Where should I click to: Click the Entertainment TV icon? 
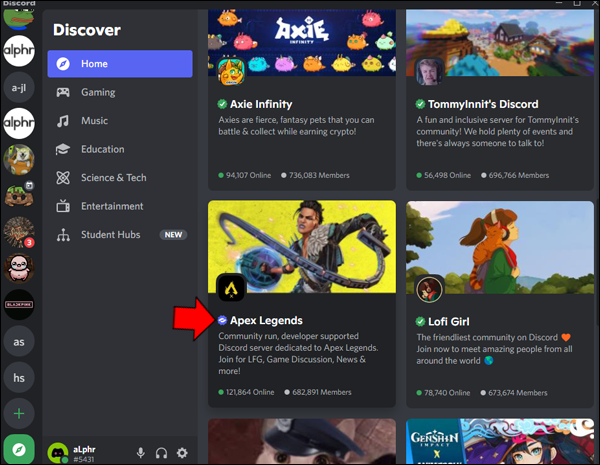tap(63, 206)
